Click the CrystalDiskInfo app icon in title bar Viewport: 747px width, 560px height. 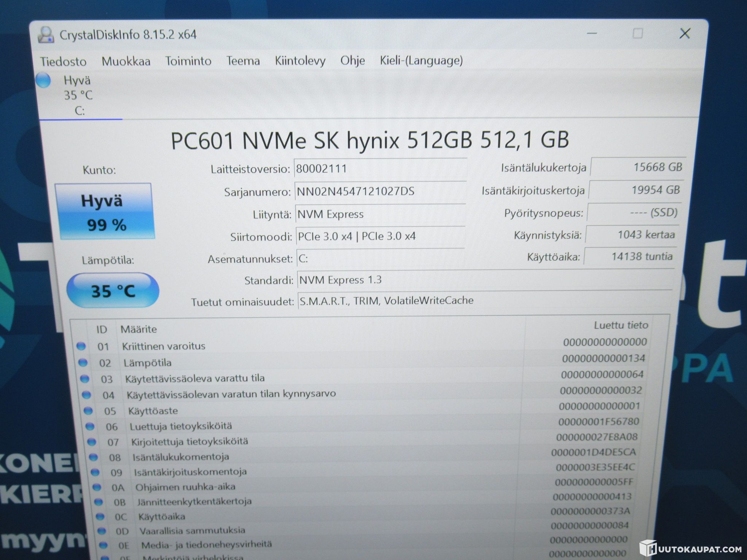click(x=46, y=35)
